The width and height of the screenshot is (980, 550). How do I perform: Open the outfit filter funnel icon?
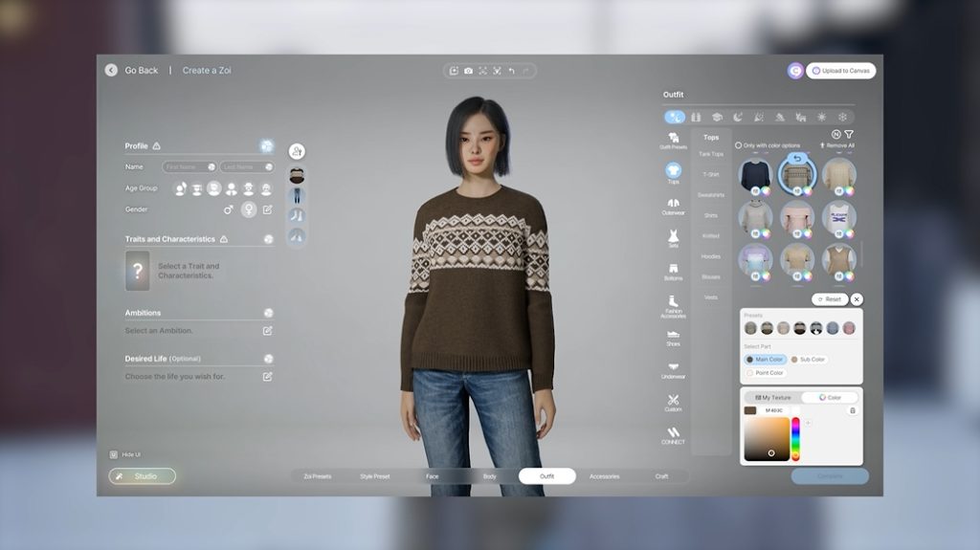pyautogui.click(x=849, y=134)
